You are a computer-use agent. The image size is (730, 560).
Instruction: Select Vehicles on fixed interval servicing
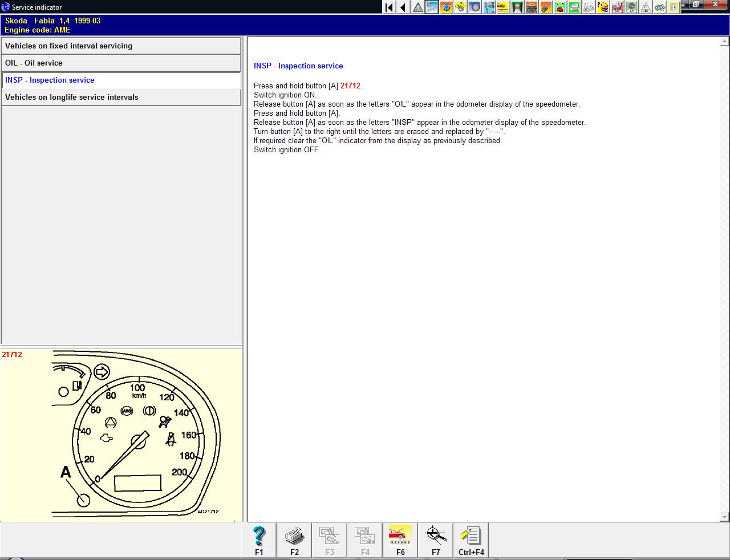[x=121, y=46]
